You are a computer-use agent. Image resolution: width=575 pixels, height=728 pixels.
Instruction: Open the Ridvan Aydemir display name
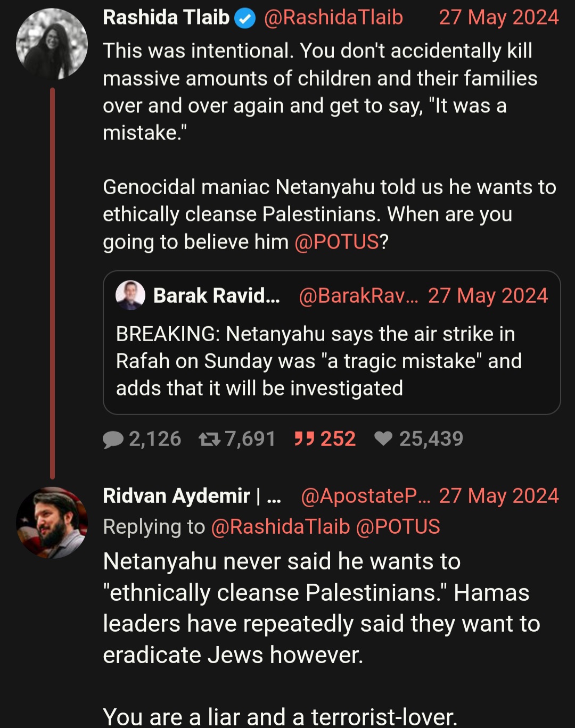192,496
